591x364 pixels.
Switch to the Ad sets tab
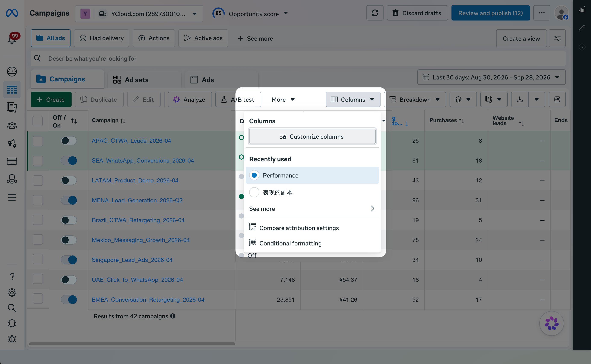[x=144, y=80]
